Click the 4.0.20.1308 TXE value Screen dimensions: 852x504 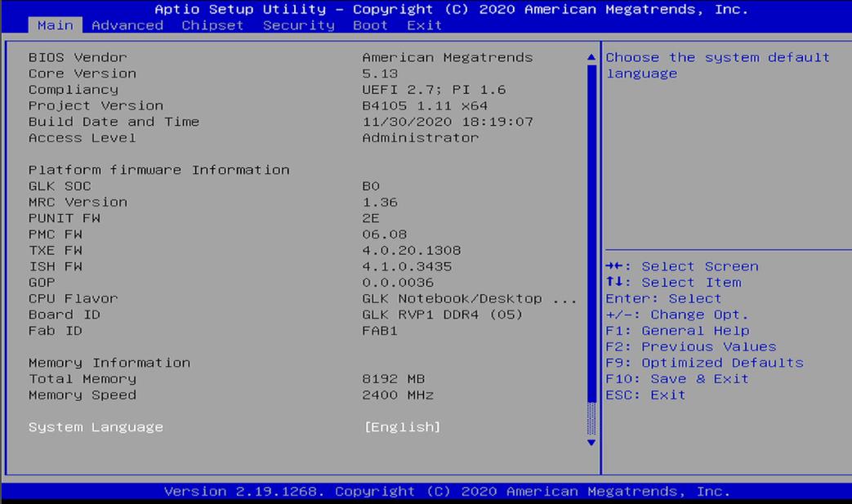412,250
